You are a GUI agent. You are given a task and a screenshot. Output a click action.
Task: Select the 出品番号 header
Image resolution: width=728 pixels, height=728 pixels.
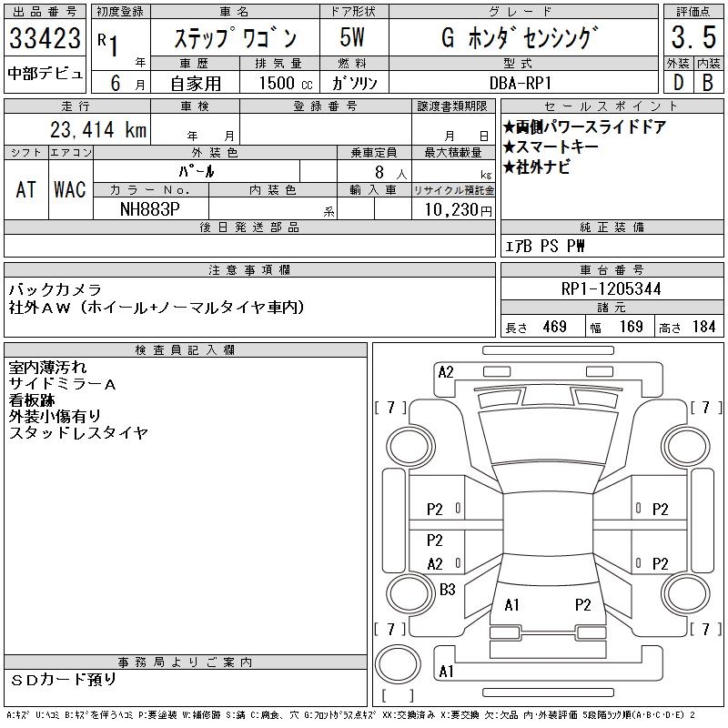(45, 12)
